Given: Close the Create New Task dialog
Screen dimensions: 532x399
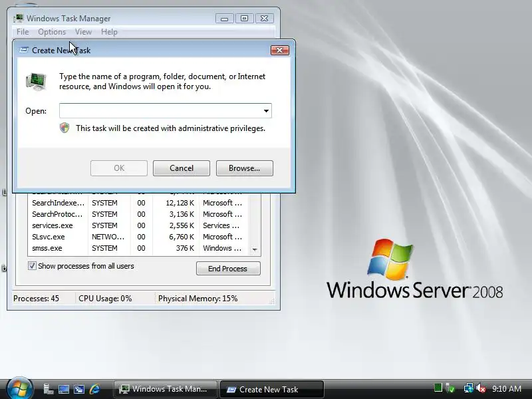Looking at the screenshot, I should pos(280,51).
